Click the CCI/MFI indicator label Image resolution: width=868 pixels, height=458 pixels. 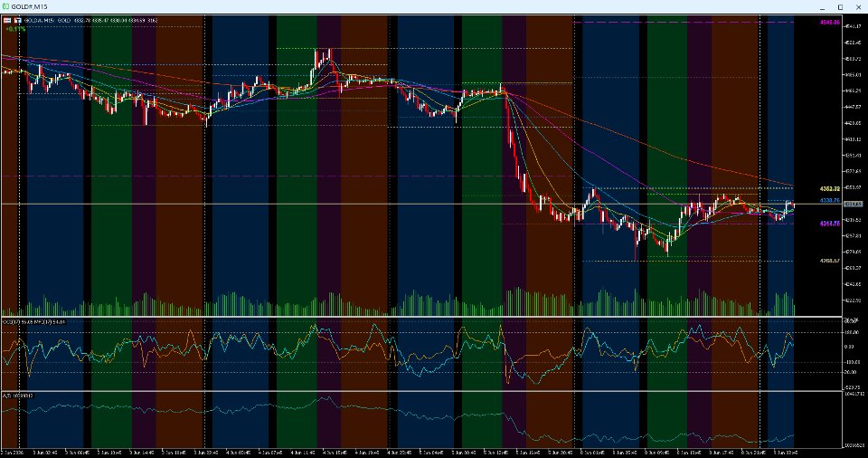(x=33, y=321)
